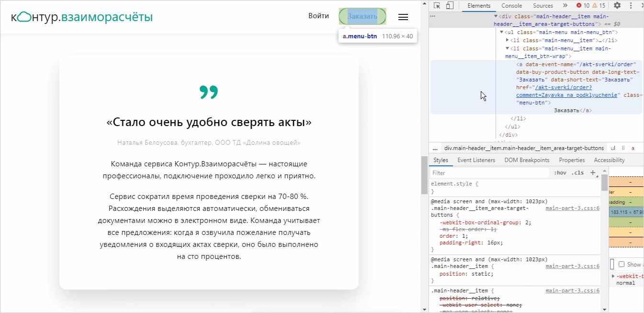This screenshot has width=644, height=313.
Task: Click the взаиморасчёты logo text
Action: [108, 17]
